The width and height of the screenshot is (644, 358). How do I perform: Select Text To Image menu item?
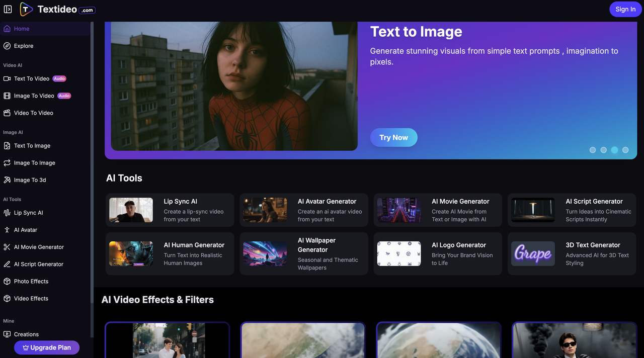coord(45,146)
